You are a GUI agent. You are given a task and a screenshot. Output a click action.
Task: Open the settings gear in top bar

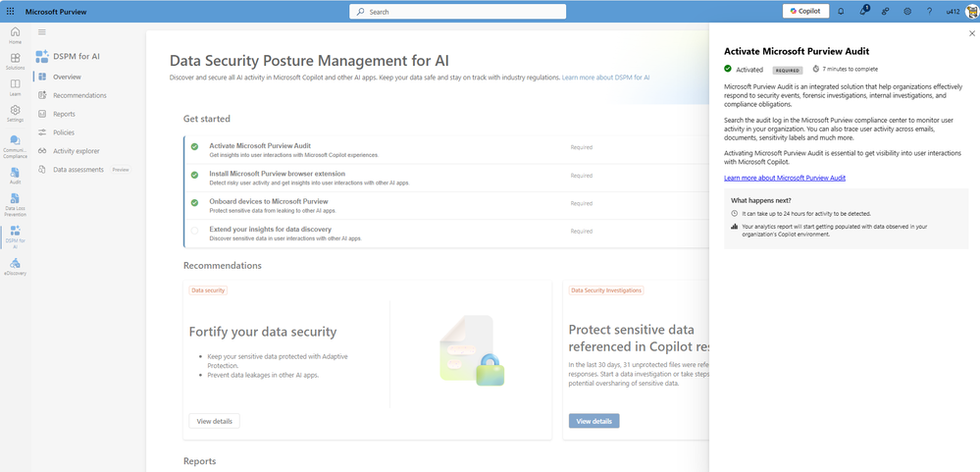907,11
